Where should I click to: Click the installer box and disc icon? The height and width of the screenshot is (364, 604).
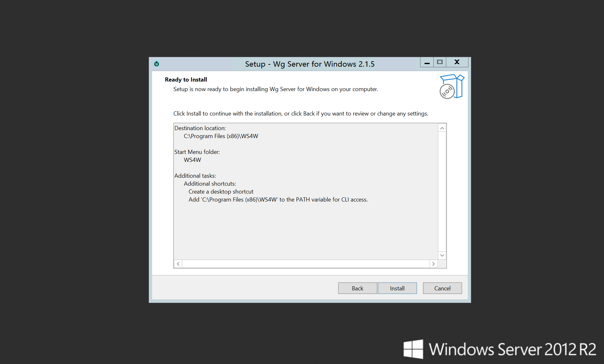click(x=451, y=86)
